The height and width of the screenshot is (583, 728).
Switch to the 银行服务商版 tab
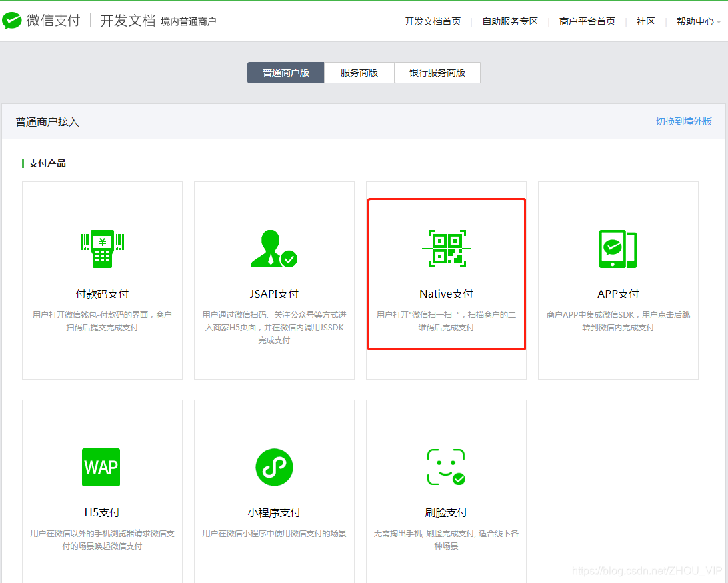tap(437, 73)
